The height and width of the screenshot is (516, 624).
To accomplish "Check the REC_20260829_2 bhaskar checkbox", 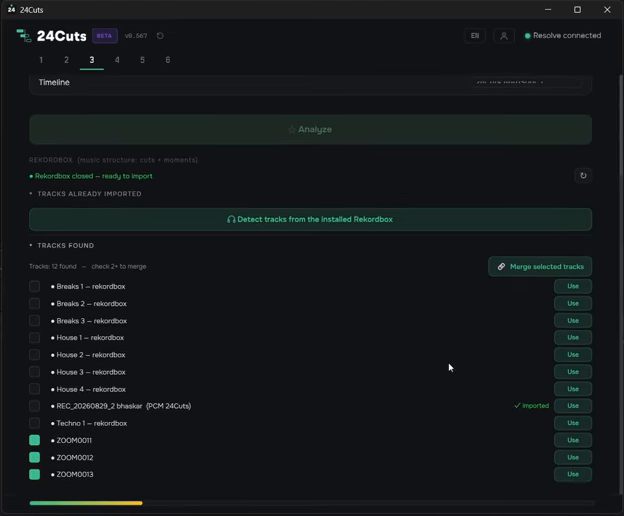I will point(35,406).
